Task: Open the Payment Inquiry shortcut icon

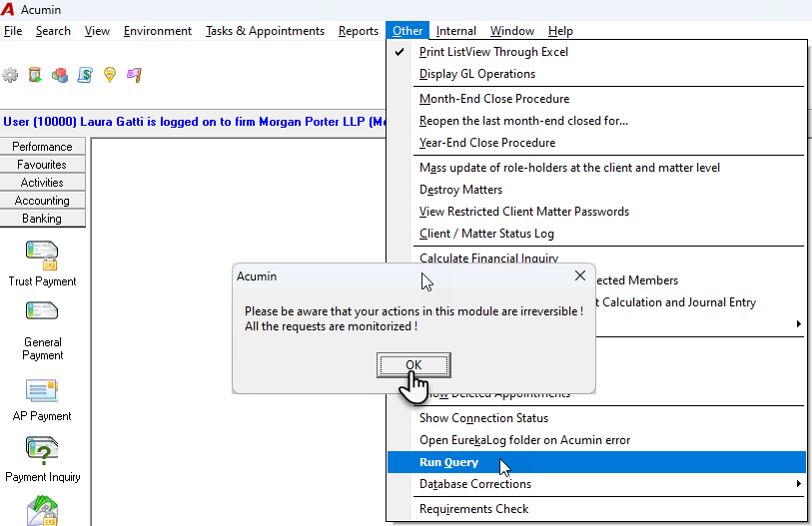Action: [x=42, y=450]
